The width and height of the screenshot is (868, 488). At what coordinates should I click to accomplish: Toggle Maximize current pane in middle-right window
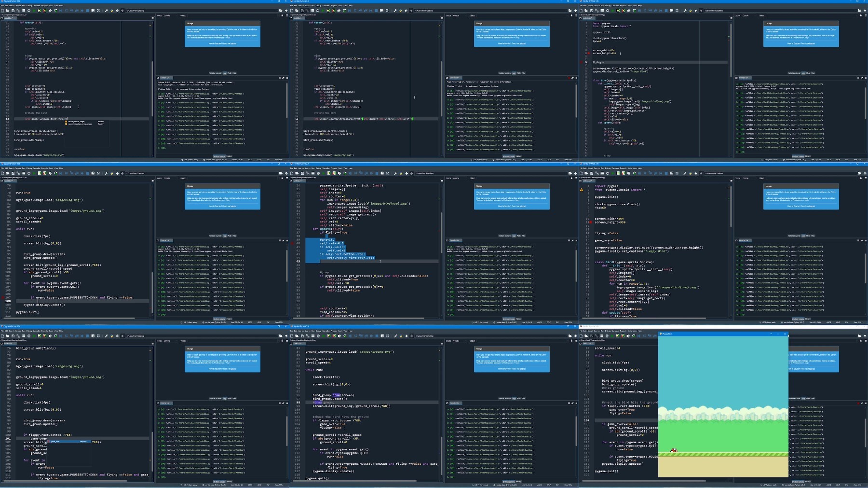click(x=672, y=173)
